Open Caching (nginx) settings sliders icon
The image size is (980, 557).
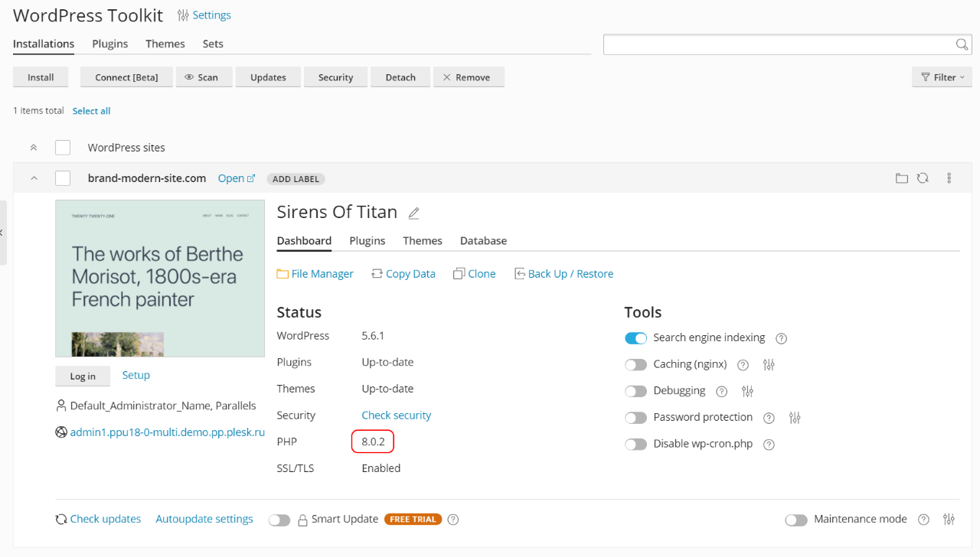click(769, 365)
